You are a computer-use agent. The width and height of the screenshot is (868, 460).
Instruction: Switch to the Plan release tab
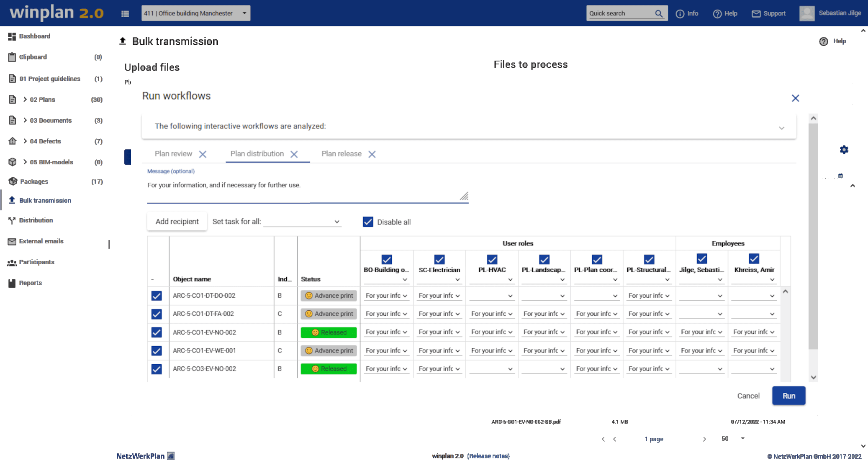tap(342, 154)
